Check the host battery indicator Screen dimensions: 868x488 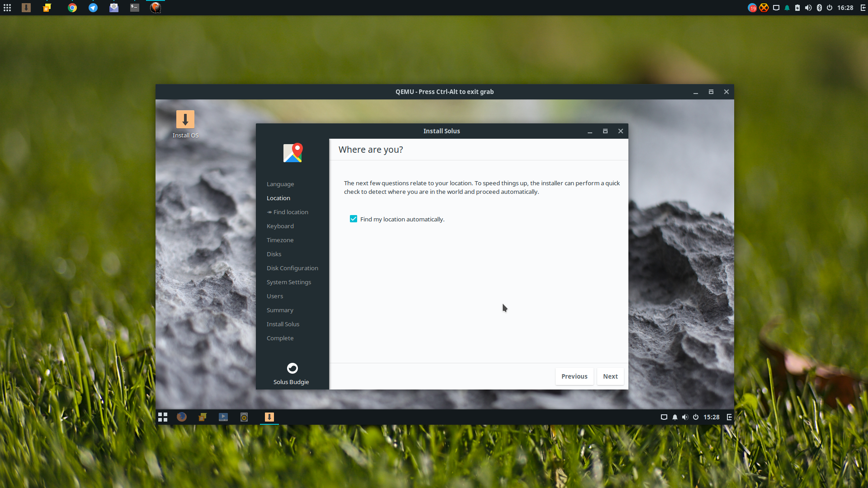[797, 8]
